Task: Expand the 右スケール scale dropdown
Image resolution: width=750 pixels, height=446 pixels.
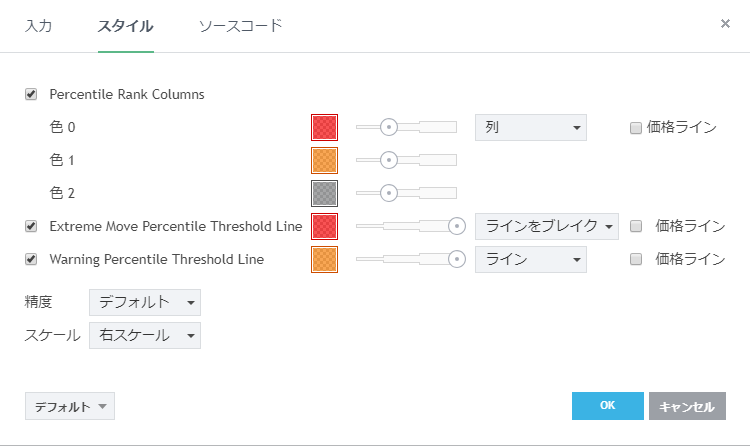Action: tap(145, 335)
